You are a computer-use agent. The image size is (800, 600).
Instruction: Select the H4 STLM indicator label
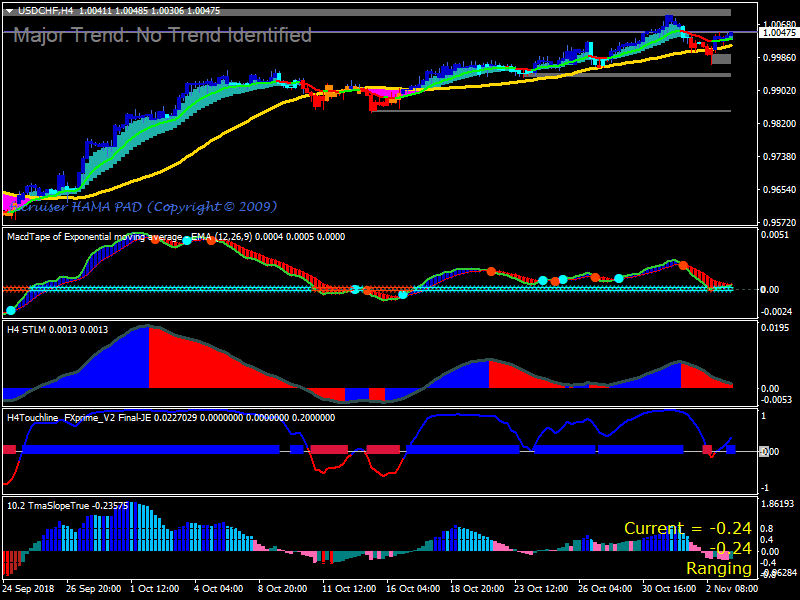click(x=34, y=323)
